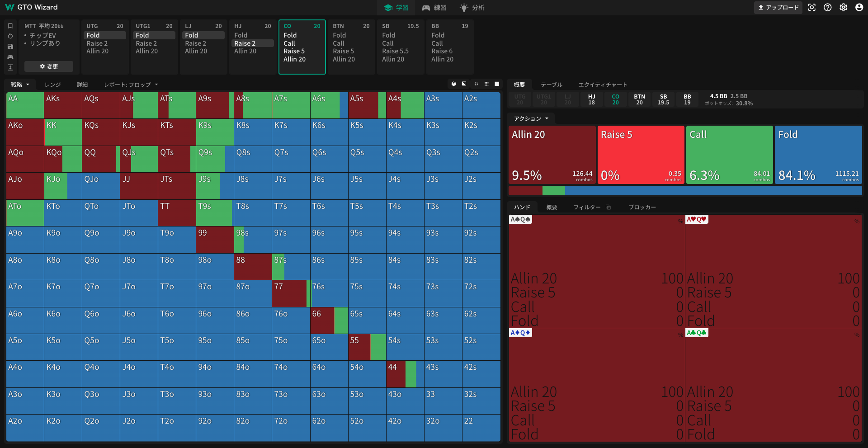Click the 22 cell in the matrix

(x=481, y=428)
